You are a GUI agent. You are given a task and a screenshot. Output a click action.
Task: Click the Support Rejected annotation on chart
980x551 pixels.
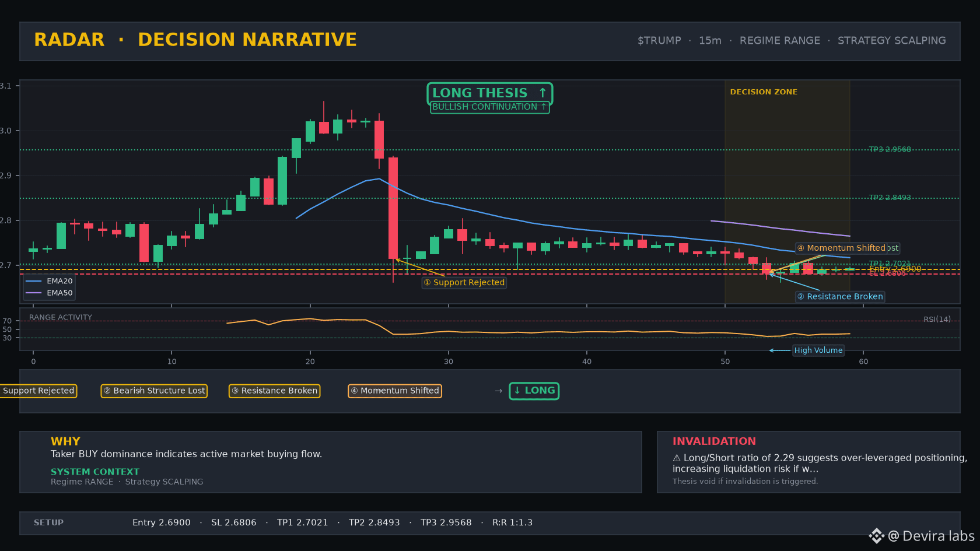pyautogui.click(x=464, y=283)
